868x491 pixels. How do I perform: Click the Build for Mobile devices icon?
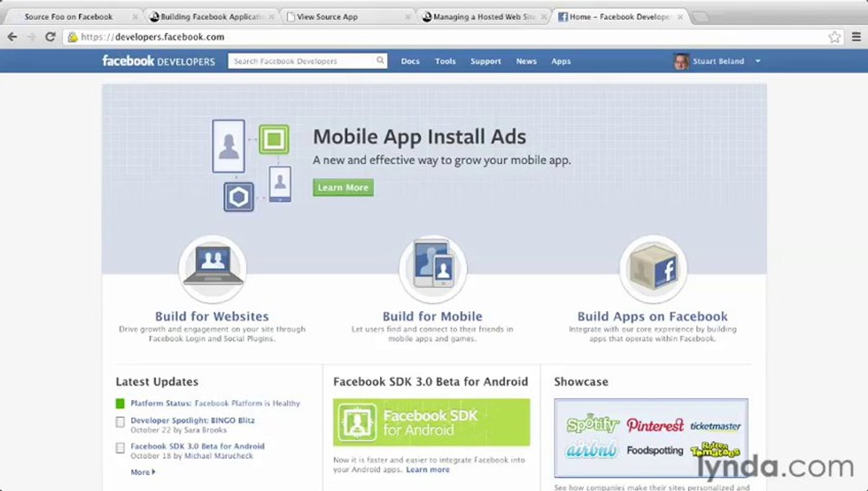pos(433,269)
